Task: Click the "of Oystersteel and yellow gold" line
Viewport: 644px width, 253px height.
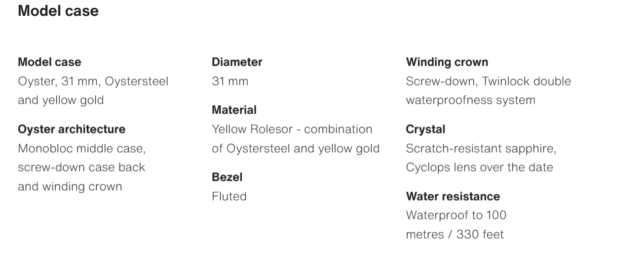Action: pyautogui.click(x=296, y=148)
